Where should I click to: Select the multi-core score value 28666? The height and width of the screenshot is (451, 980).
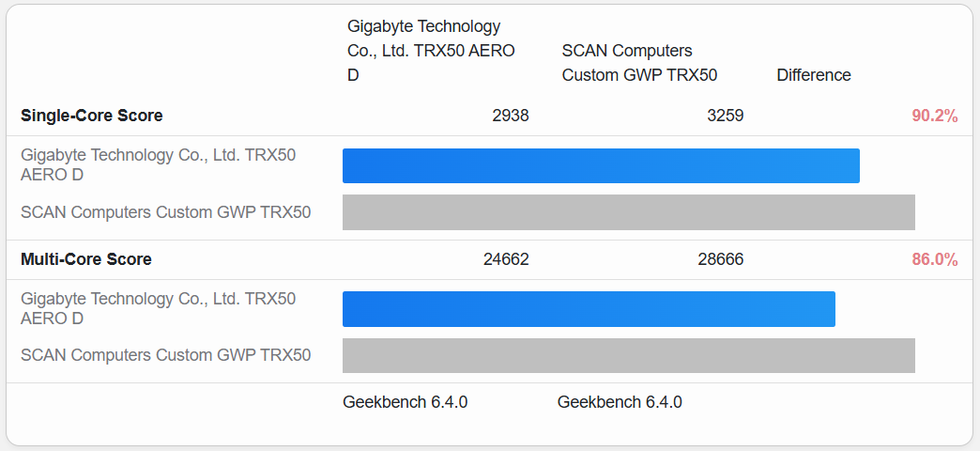[721, 259]
